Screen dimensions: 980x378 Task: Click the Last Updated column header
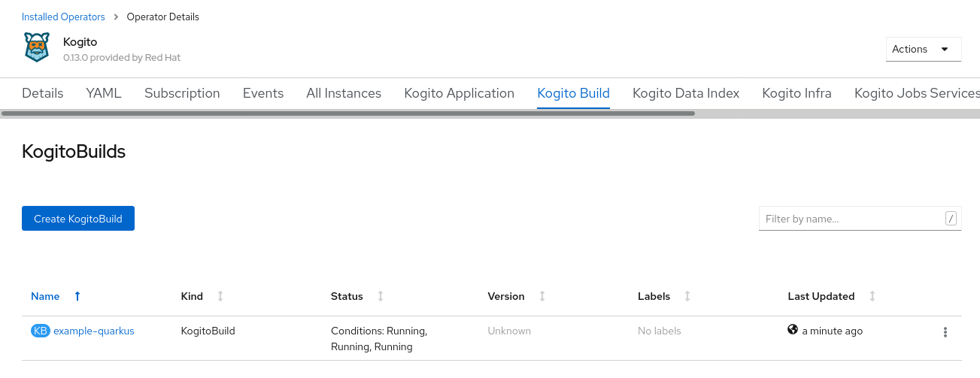[x=821, y=296]
